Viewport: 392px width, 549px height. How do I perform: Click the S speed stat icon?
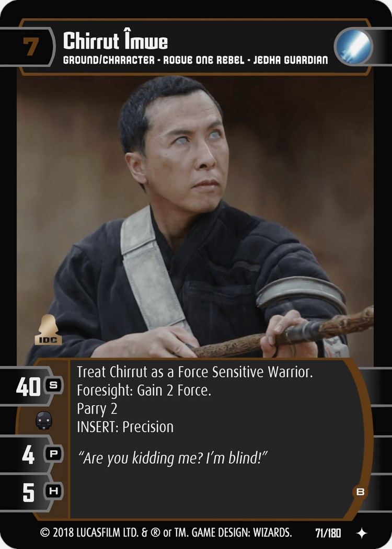(x=53, y=385)
